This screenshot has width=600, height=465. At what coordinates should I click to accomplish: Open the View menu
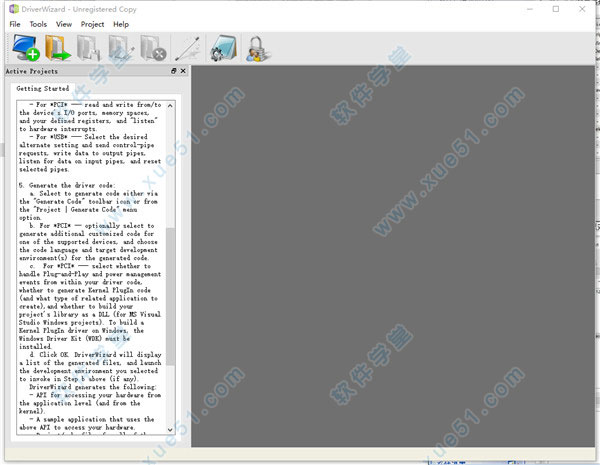click(64, 23)
